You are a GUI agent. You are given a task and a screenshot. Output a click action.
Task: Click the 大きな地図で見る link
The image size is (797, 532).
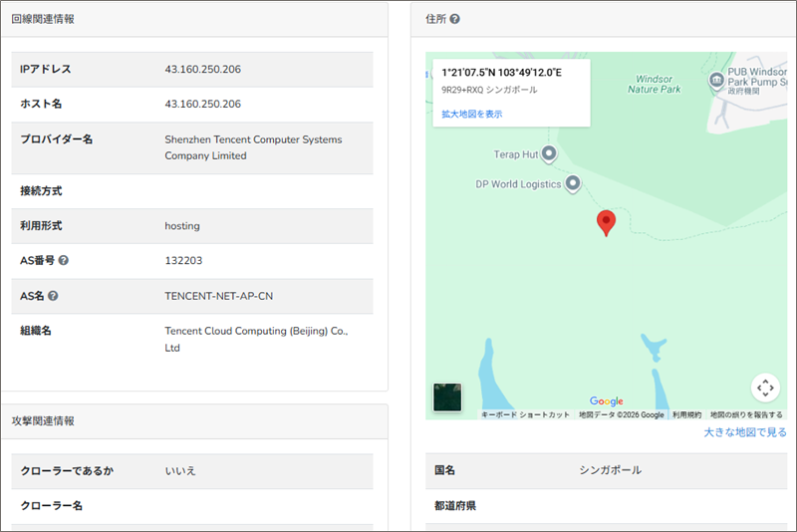[x=744, y=432]
